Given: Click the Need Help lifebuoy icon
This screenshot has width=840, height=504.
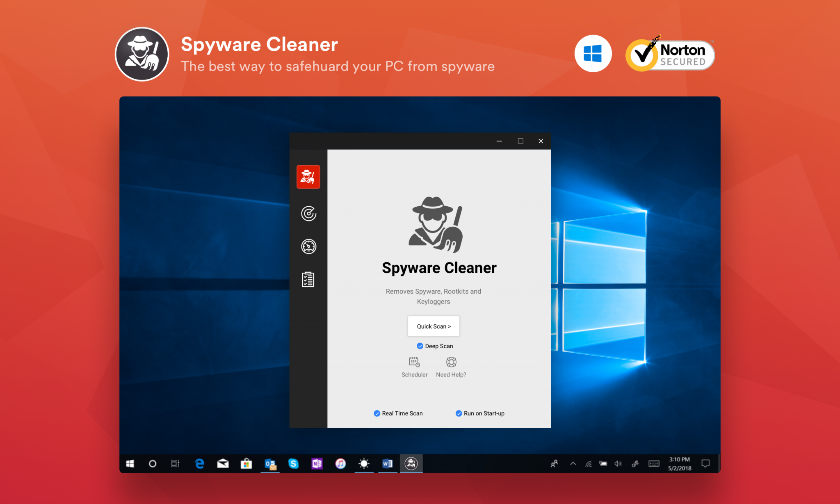Looking at the screenshot, I should [451, 362].
